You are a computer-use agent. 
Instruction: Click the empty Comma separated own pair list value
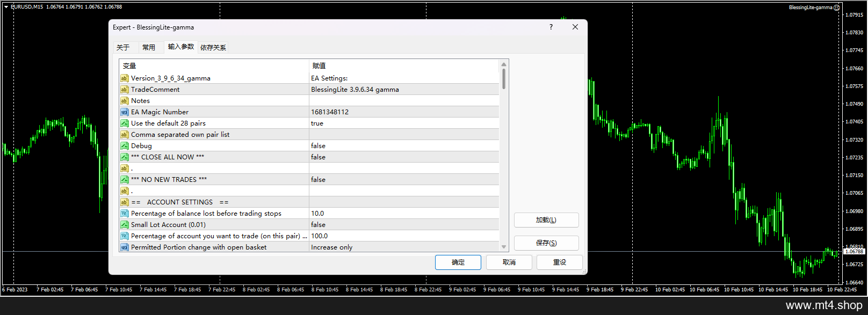(x=404, y=135)
